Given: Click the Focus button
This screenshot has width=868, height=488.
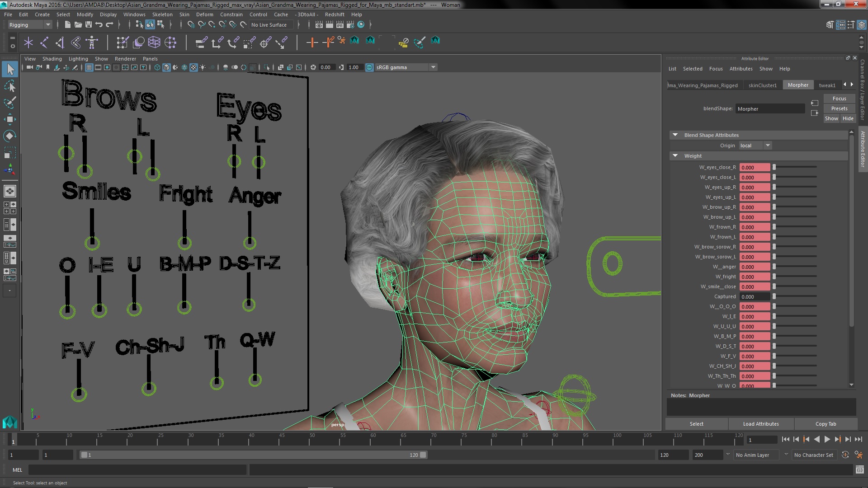Looking at the screenshot, I should click(x=839, y=99).
